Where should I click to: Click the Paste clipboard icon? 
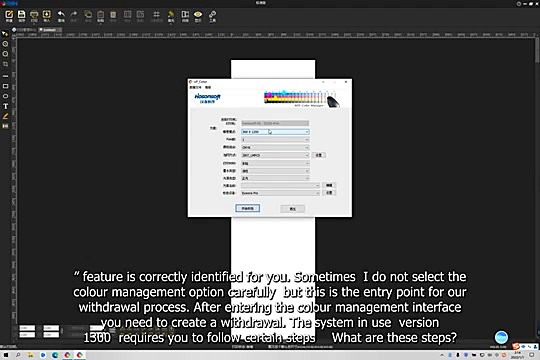(101, 16)
